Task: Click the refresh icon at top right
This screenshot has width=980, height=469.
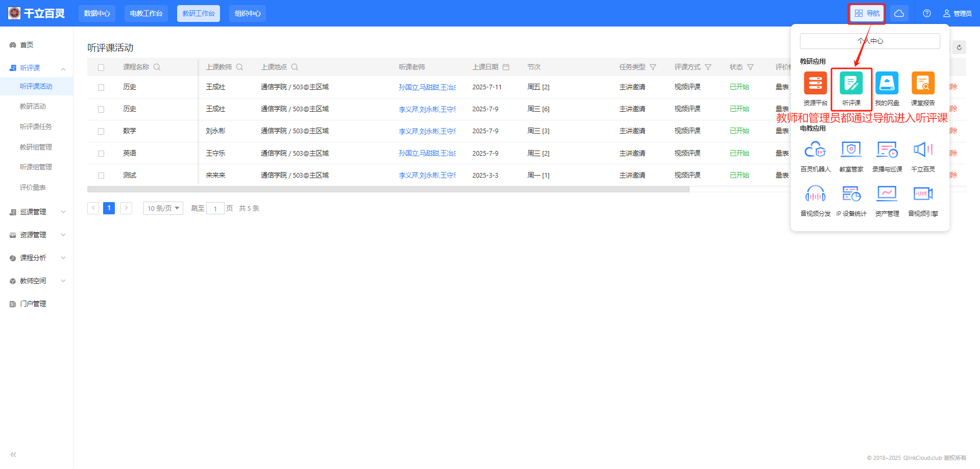Action: coord(959,47)
